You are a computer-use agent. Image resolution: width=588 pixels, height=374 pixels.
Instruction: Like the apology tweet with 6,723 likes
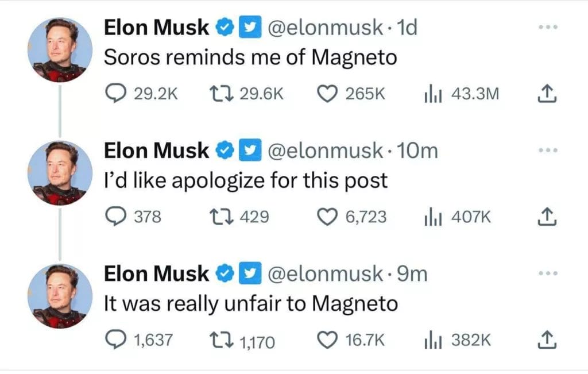(x=327, y=217)
